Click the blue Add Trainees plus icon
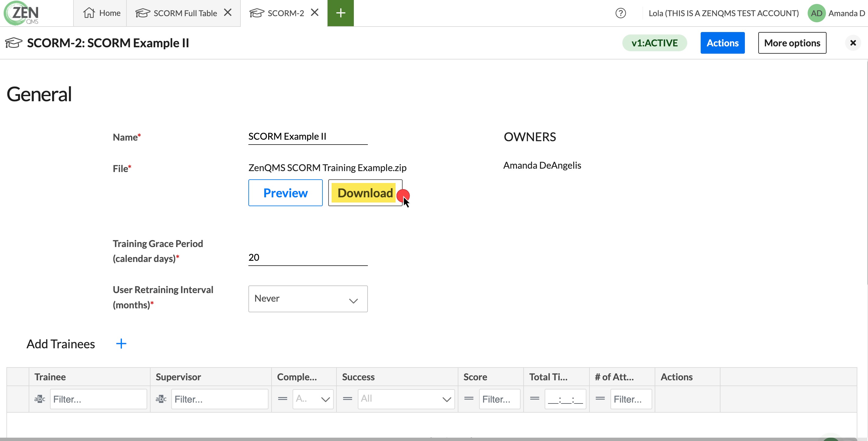This screenshot has width=868, height=441. pos(121,344)
